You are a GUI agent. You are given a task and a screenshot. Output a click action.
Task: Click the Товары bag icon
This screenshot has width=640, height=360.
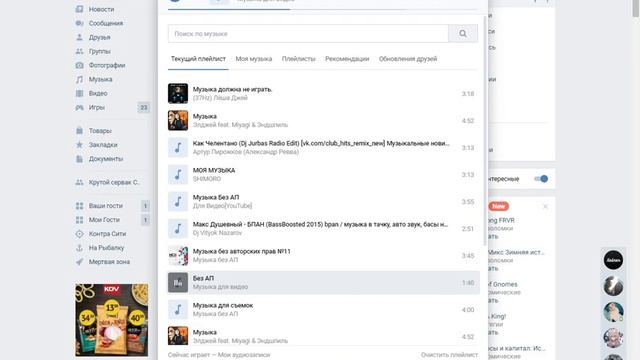click(80, 131)
